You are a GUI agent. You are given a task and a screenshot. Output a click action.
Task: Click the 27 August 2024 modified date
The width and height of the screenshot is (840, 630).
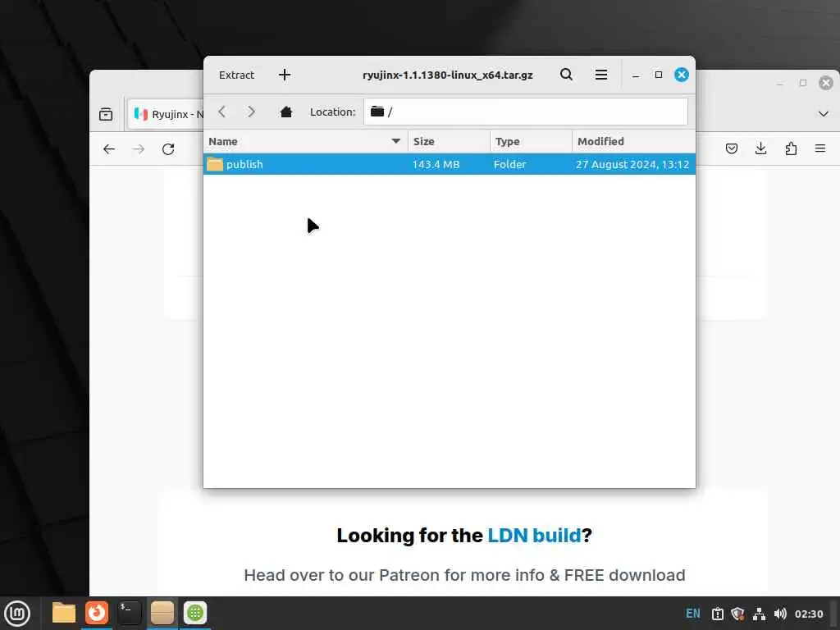tap(632, 164)
